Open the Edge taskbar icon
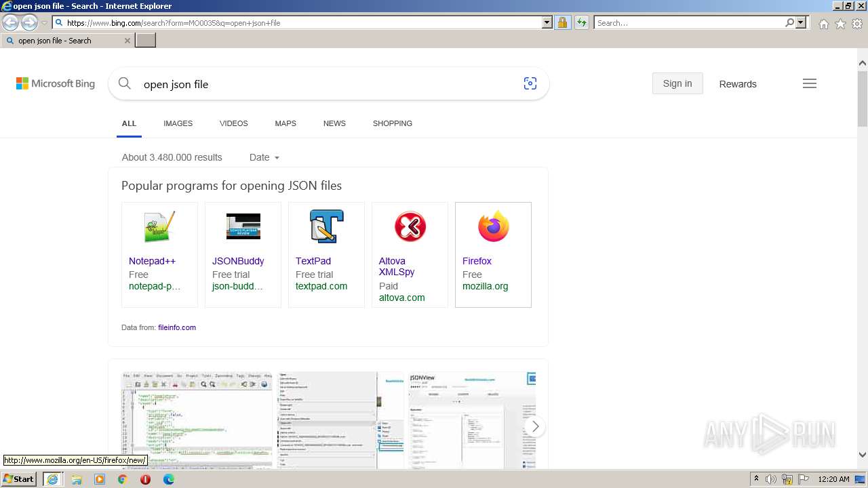The width and height of the screenshot is (868, 488). click(x=169, y=479)
